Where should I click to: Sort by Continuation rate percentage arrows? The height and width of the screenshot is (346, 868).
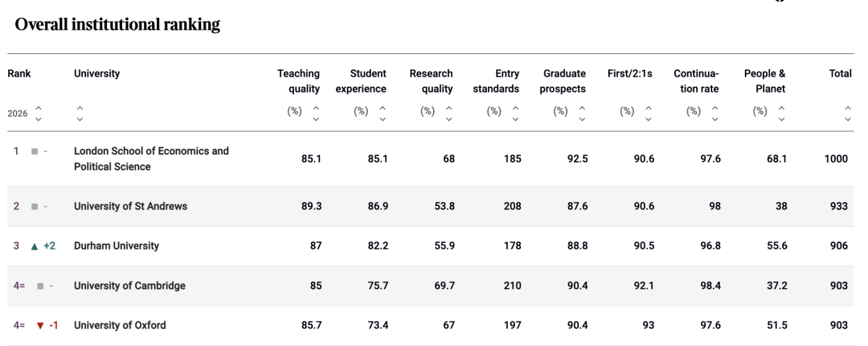tap(715, 113)
